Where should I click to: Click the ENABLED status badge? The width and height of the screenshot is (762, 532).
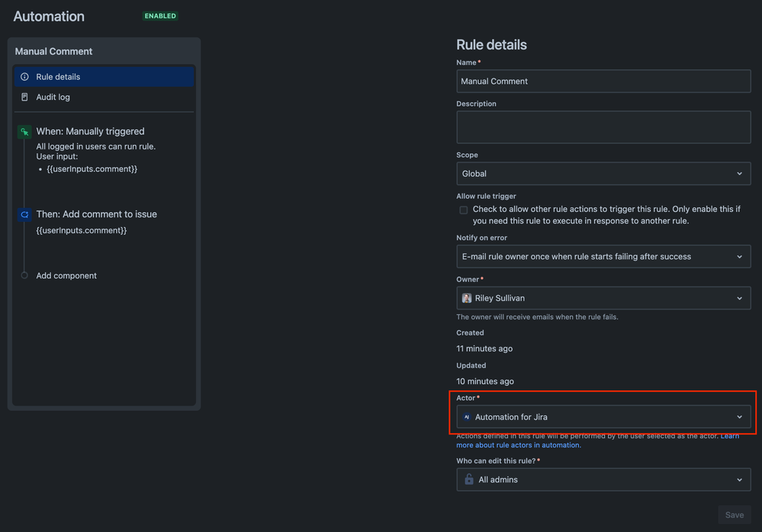tap(160, 16)
